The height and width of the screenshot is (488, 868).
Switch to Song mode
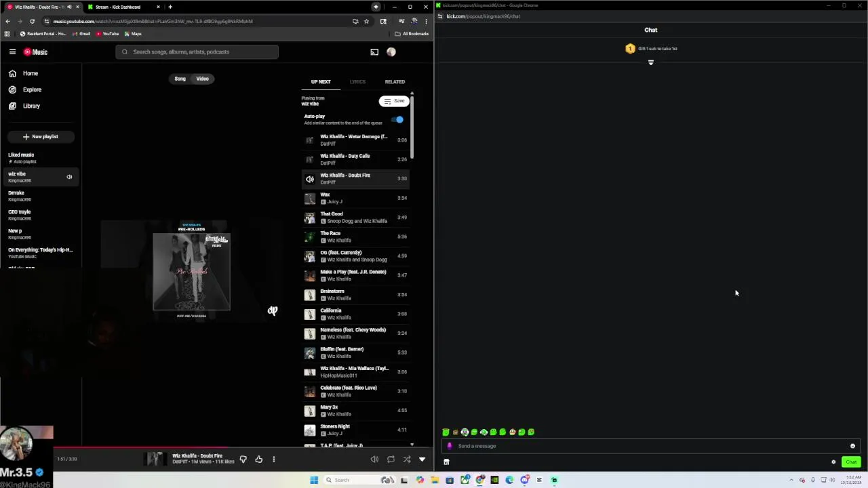tap(180, 79)
